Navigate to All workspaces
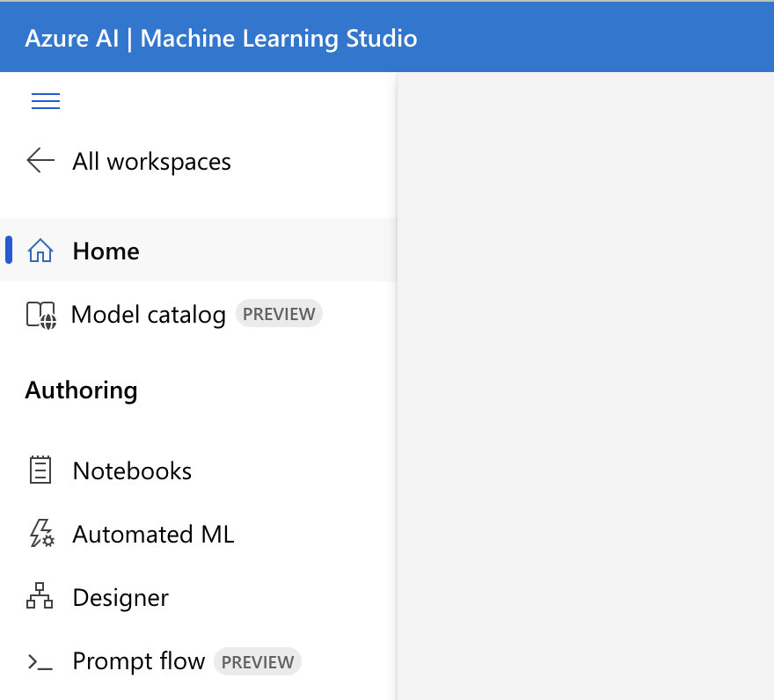Viewport: 774px width, 700px height. click(150, 161)
